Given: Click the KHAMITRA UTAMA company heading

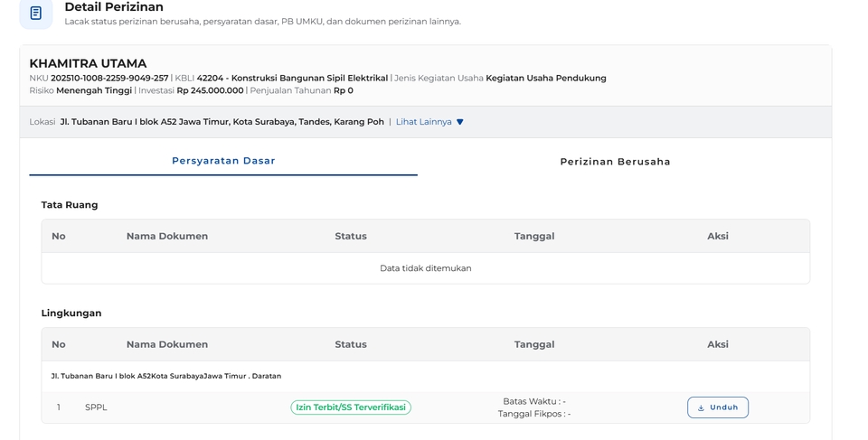Looking at the screenshot, I should click(x=88, y=63).
